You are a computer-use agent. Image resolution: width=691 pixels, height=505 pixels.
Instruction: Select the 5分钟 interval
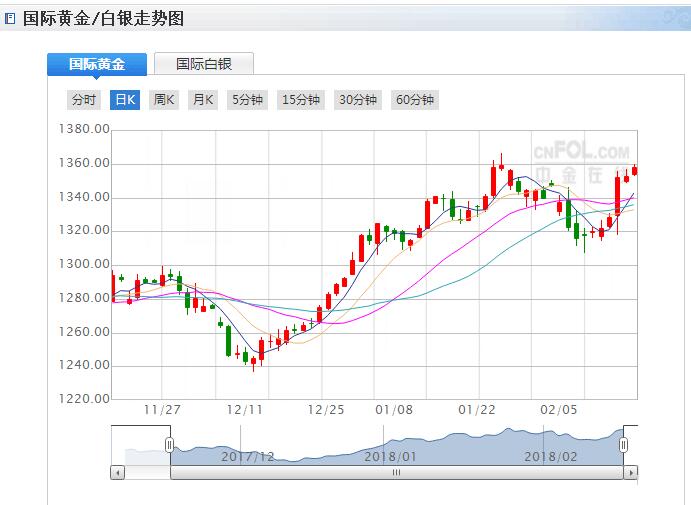[x=247, y=100]
